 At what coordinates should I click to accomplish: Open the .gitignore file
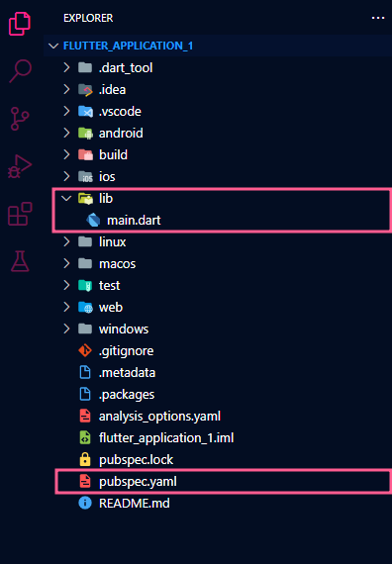click(x=126, y=351)
